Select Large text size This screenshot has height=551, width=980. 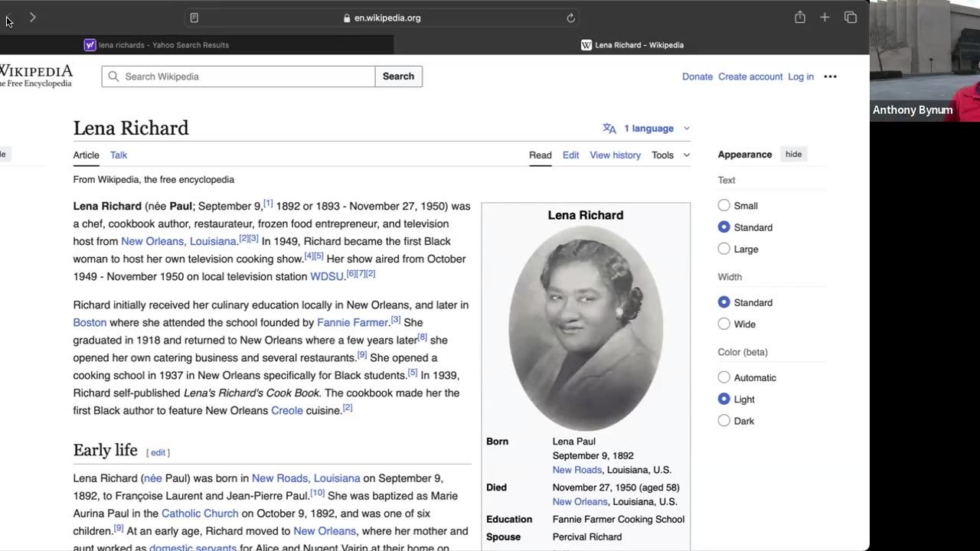click(724, 249)
